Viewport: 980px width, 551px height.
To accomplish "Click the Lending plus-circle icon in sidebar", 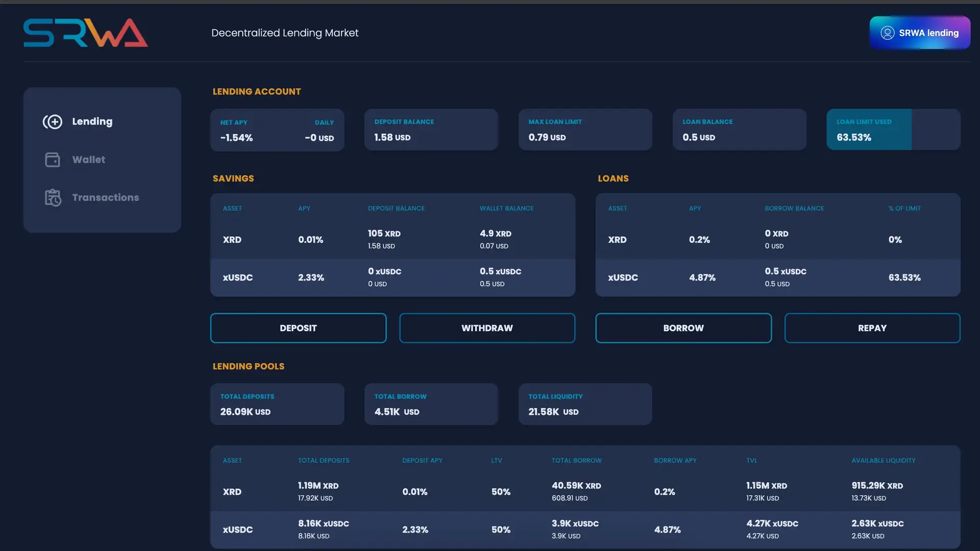I will click(x=53, y=121).
